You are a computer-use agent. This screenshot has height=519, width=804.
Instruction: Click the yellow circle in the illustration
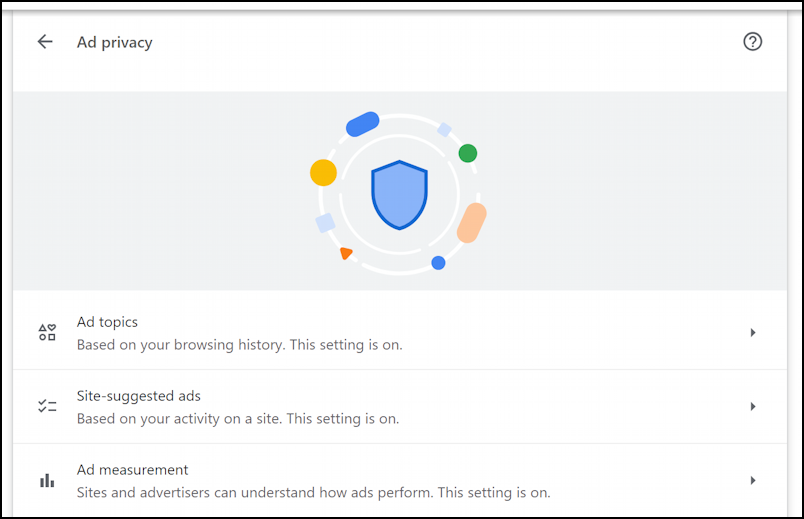pos(323,172)
